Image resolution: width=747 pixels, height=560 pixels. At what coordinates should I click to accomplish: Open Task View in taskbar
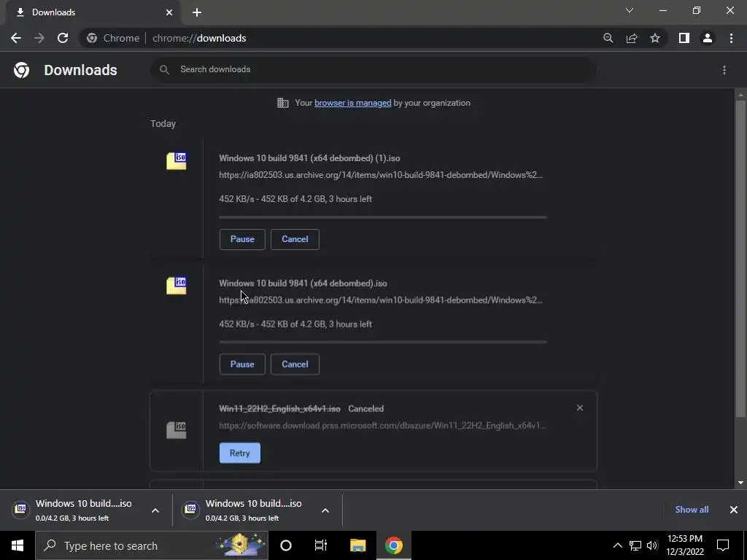pyautogui.click(x=321, y=545)
